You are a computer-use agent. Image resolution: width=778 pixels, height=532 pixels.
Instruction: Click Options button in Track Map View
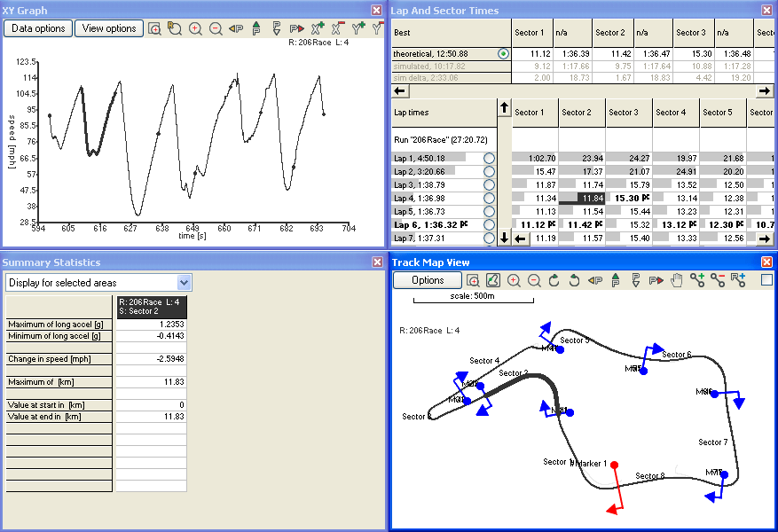[x=428, y=280]
